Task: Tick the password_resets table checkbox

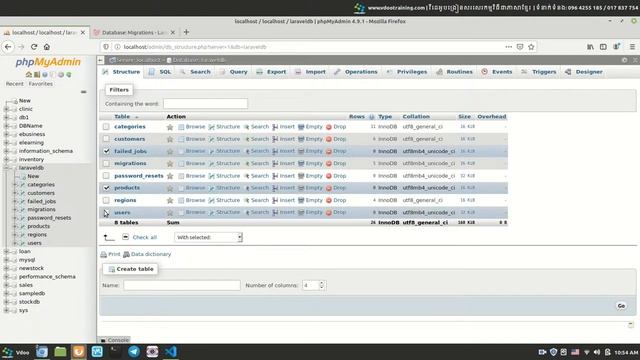Action: coord(106,176)
